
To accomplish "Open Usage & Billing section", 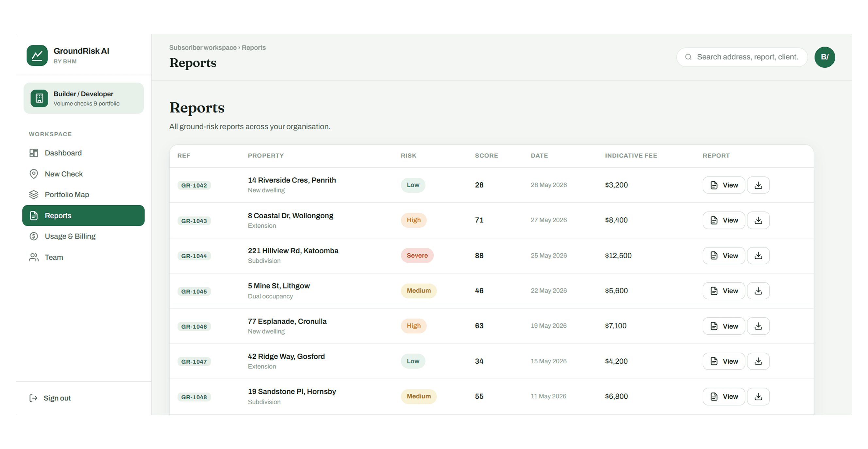I will click(83, 237).
